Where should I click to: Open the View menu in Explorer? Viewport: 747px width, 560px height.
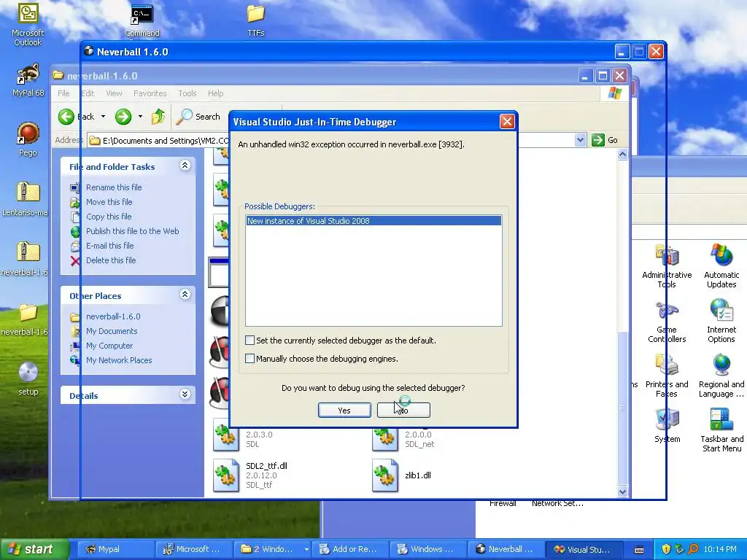pyautogui.click(x=114, y=93)
